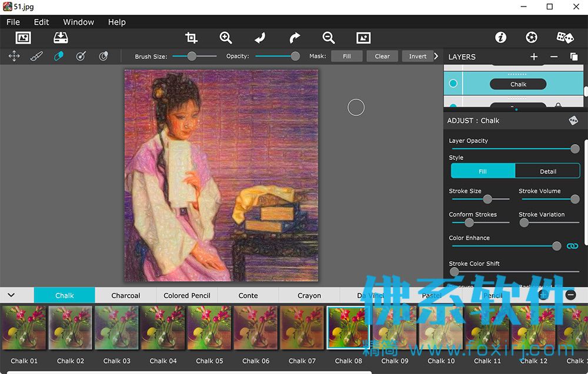Add a new layer with plus icon
588x374 pixels.
point(534,56)
